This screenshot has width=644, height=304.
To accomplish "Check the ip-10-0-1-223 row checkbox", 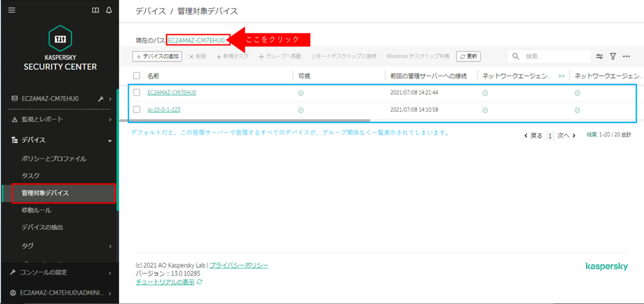I will coord(136,110).
